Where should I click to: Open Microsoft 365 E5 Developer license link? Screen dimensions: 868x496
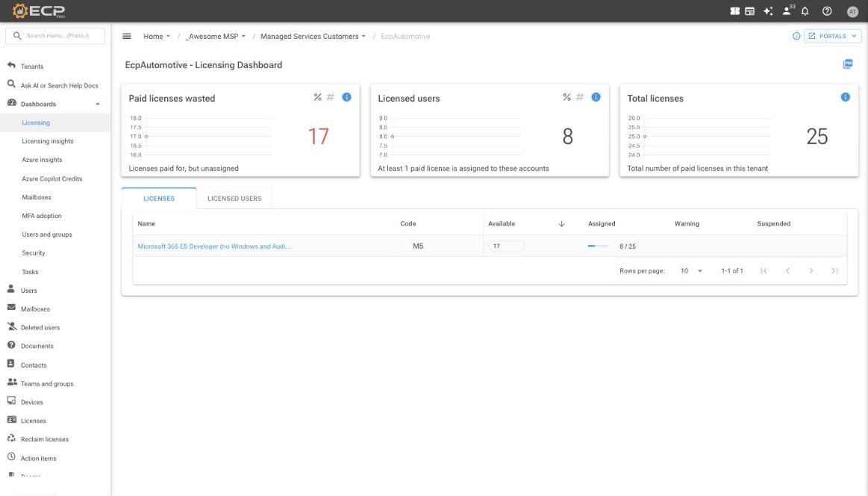point(213,246)
